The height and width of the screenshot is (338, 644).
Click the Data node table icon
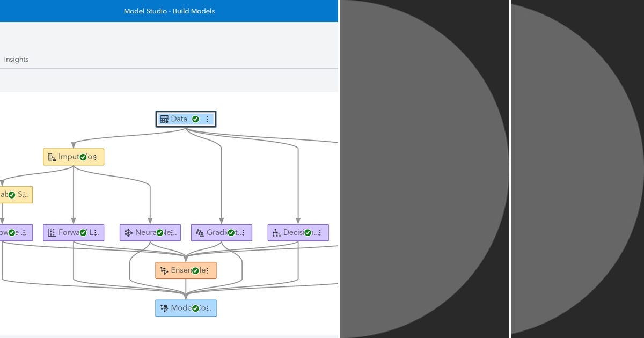[x=164, y=119]
